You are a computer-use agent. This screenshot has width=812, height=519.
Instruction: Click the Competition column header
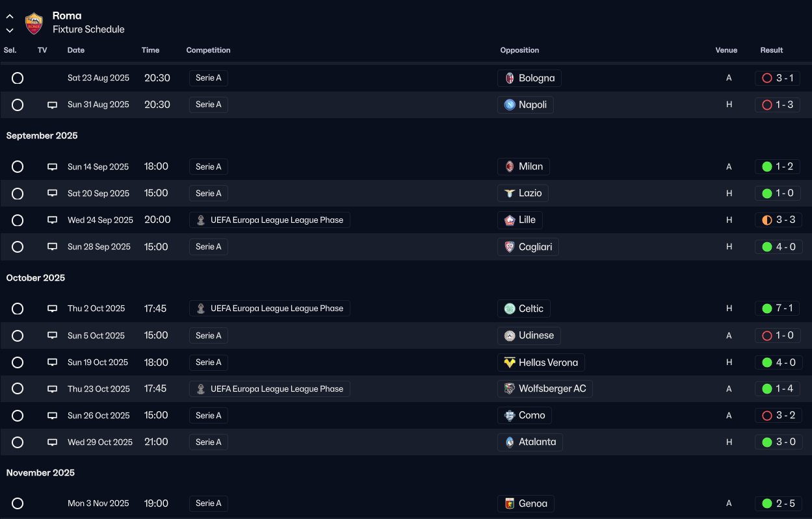(208, 51)
